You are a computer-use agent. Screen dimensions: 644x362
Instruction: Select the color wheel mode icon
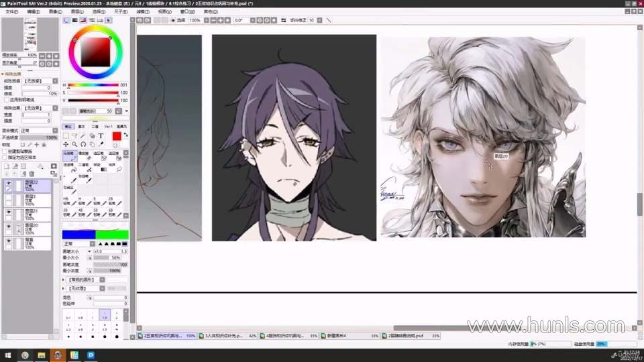coord(66,20)
